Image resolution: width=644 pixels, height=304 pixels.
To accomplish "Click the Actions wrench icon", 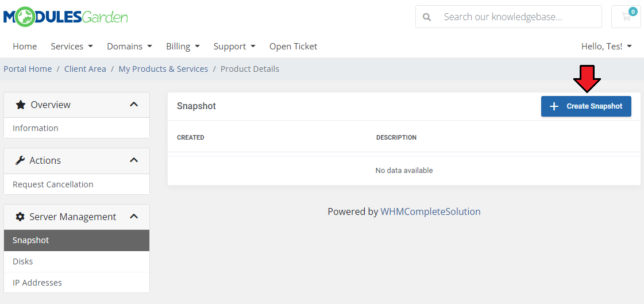I will (x=20, y=161).
